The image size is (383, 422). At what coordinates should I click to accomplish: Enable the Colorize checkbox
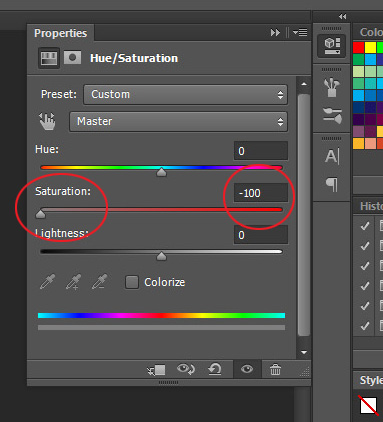(132, 282)
